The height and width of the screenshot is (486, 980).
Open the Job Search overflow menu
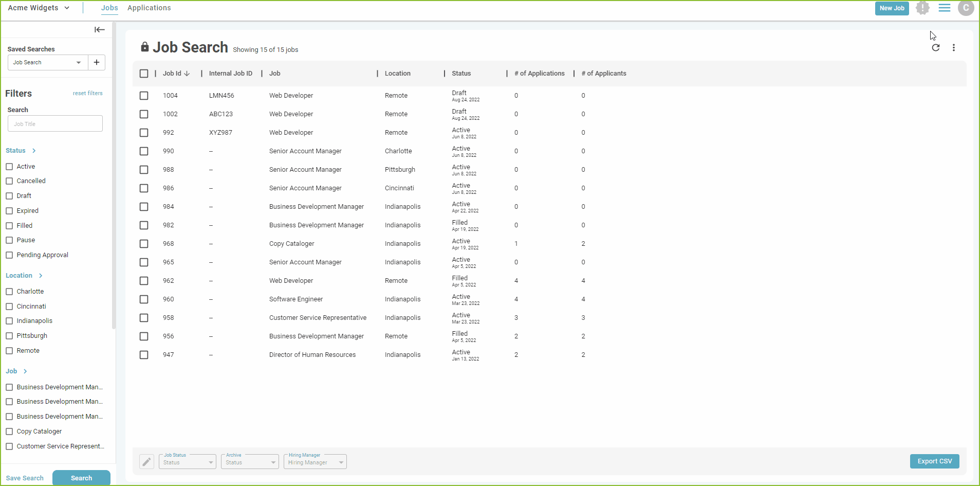(954, 47)
